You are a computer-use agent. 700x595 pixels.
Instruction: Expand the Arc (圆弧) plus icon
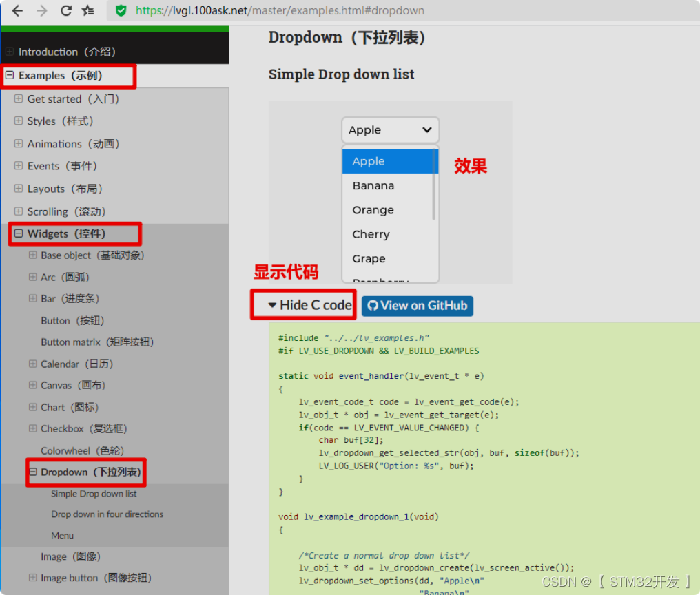pyautogui.click(x=32, y=278)
